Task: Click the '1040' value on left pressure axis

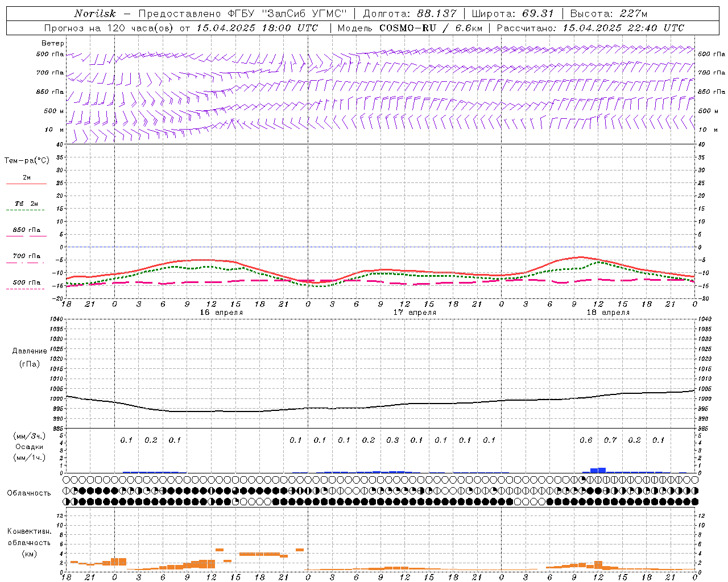Action: tap(56, 319)
